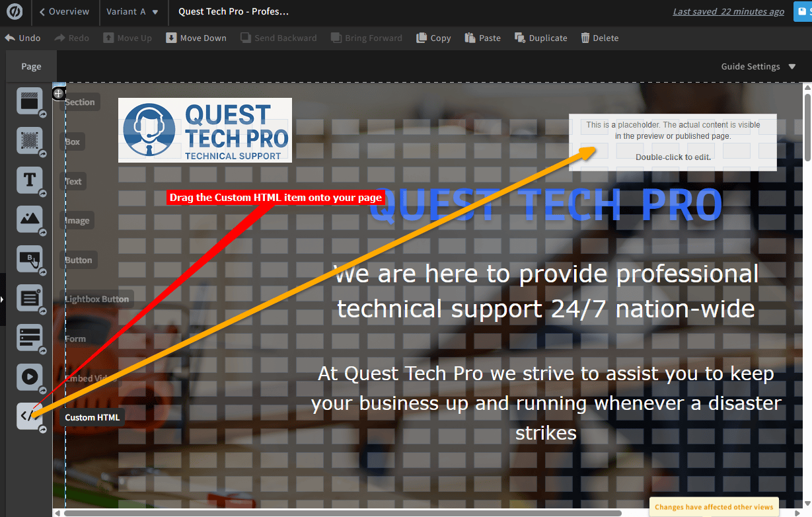This screenshot has height=517, width=812.
Task: Click the Move Up button
Action: tap(128, 38)
